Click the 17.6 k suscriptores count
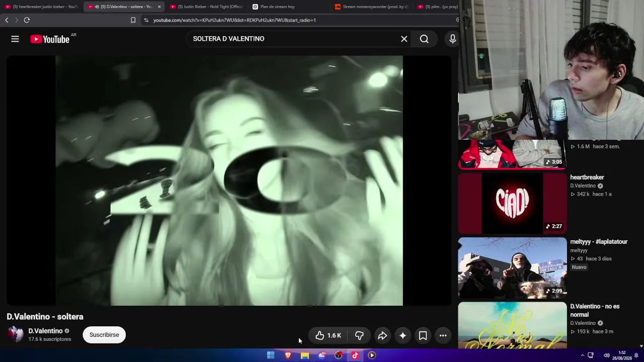Image resolution: width=644 pixels, height=362 pixels. coord(50,339)
